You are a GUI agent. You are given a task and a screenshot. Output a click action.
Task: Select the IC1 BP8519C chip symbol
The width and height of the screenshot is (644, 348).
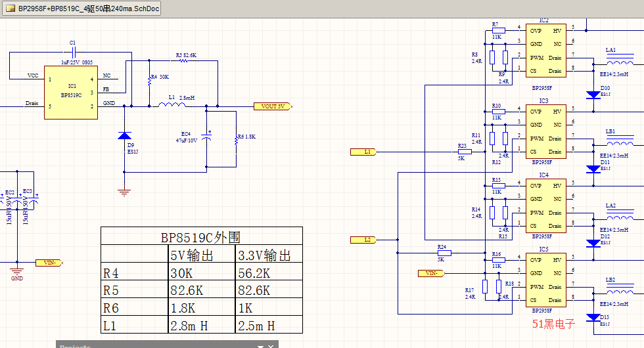pos(71,93)
